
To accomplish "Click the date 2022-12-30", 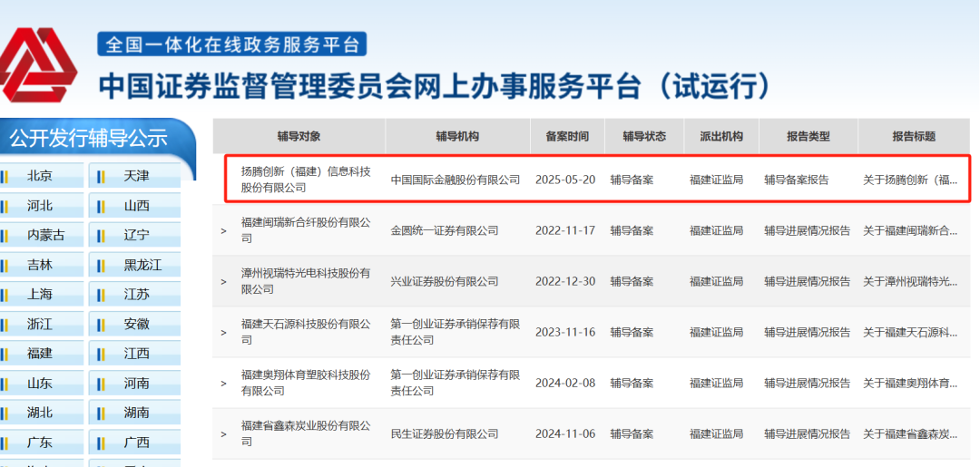I will [565, 282].
